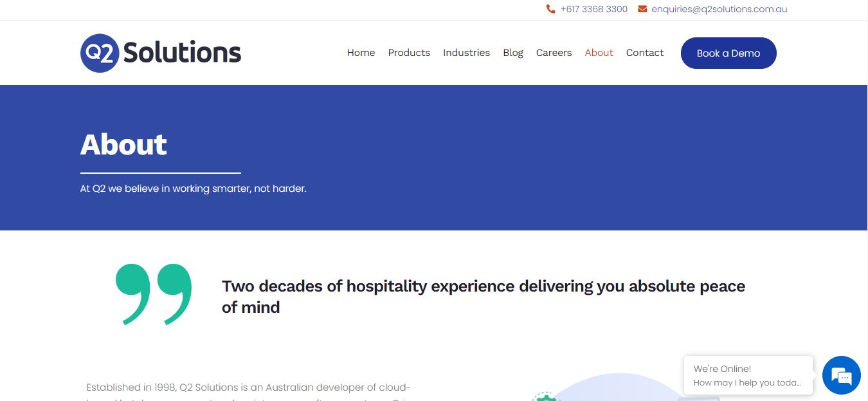This screenshot has width=868, height=401.
Task: Click the 'Two decades of hospitality experience' headline
Action: click(x=484, y=296)
